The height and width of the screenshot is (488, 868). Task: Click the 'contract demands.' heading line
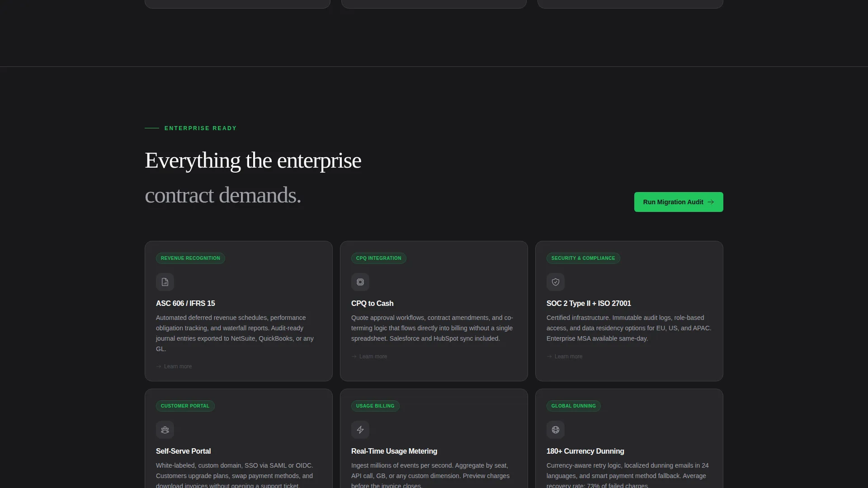(x=223, y=195)
